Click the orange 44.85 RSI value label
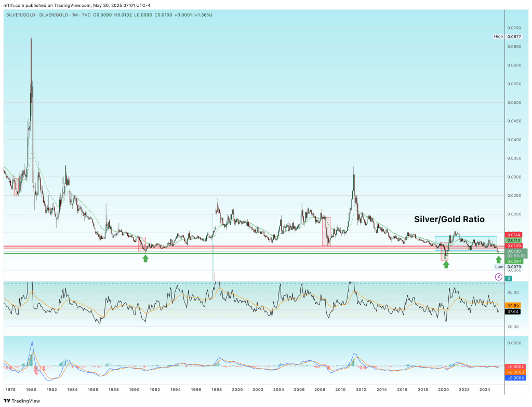The image size is (532, 407). pyautogui.click(x=514, y=305)
